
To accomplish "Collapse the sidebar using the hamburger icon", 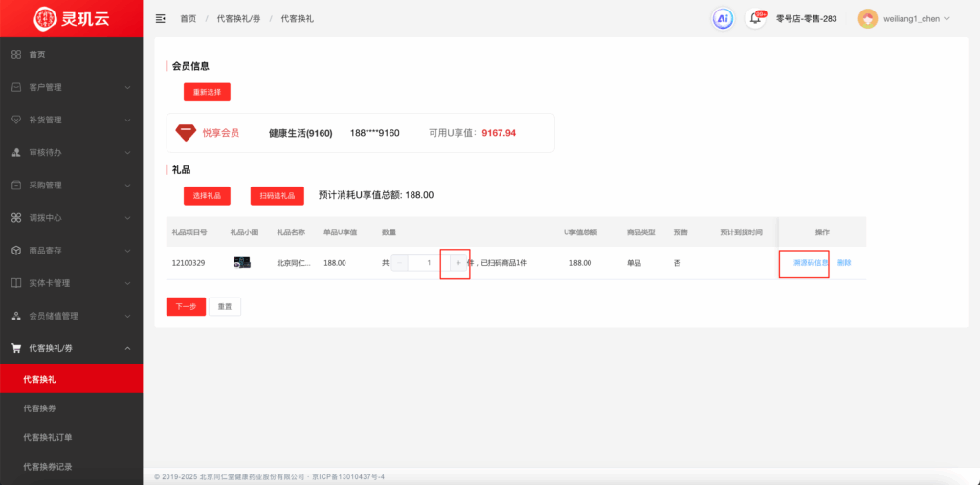I will click(x=160, y=18).
